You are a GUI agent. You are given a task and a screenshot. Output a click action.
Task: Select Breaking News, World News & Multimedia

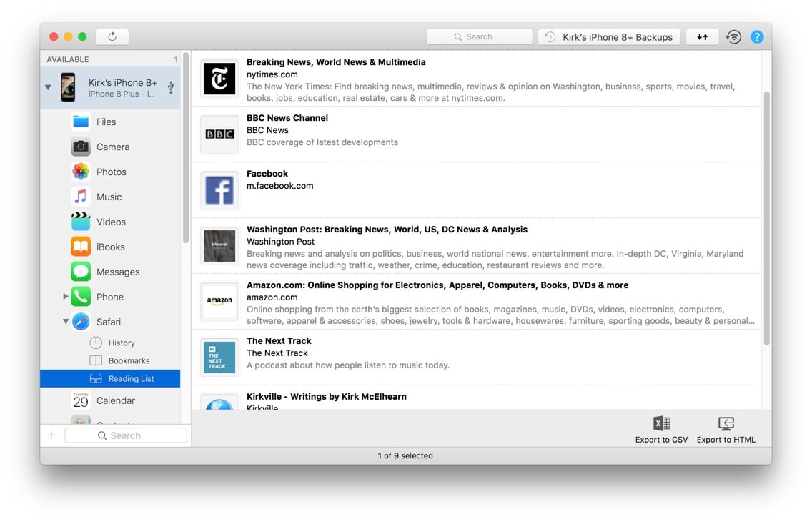pyautogui.click(x=336, y=62)
